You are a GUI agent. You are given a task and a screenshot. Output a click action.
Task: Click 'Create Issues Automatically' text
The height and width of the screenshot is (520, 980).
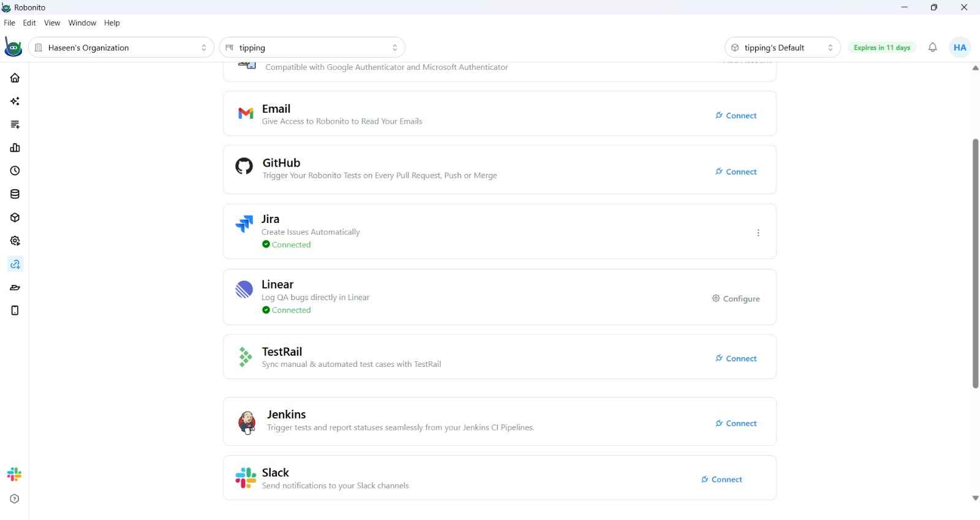click(x=311, y=232)
